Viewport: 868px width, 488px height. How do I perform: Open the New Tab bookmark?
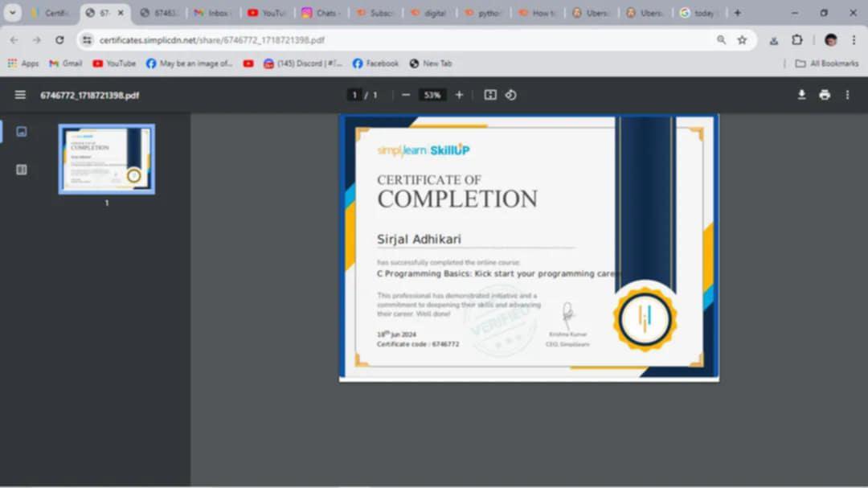click(431, 64)
